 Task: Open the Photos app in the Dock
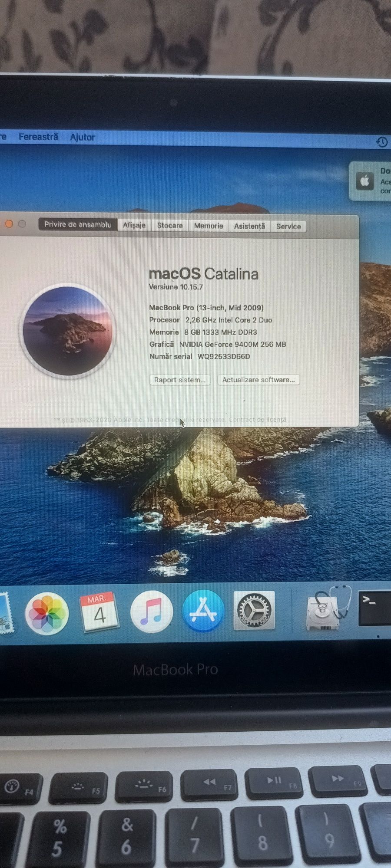47,613
